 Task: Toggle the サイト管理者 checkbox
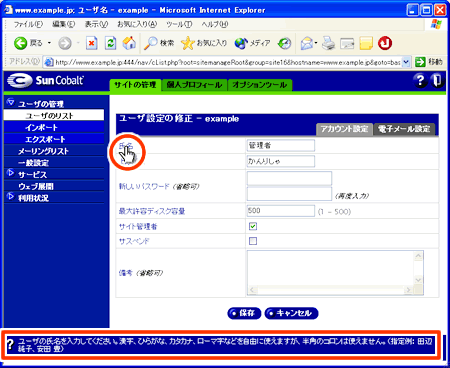tap(253, 226)
